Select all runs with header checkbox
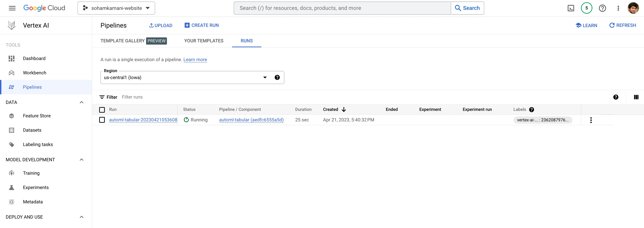644x228 pixels. coord(102,110)
